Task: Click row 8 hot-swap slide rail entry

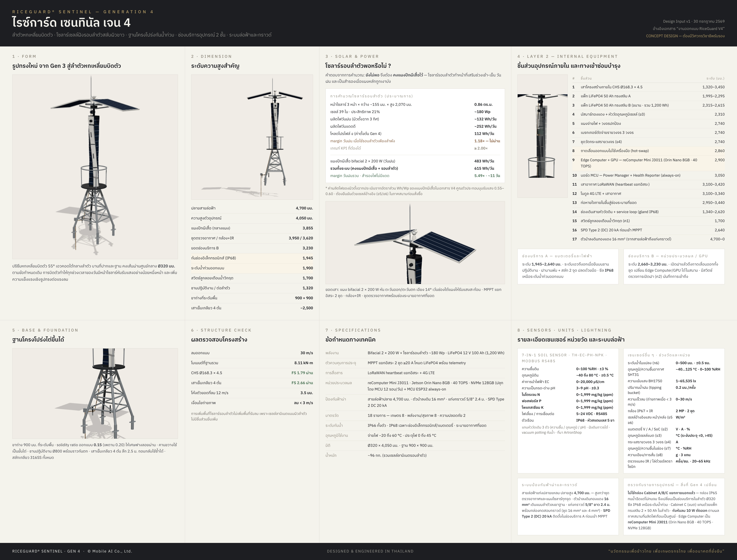Action: tap(648, 151)
